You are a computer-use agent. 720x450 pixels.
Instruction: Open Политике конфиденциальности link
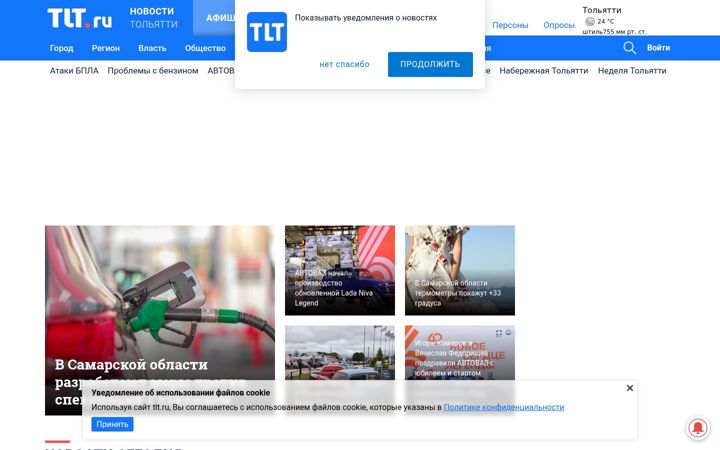click(504, 407)
